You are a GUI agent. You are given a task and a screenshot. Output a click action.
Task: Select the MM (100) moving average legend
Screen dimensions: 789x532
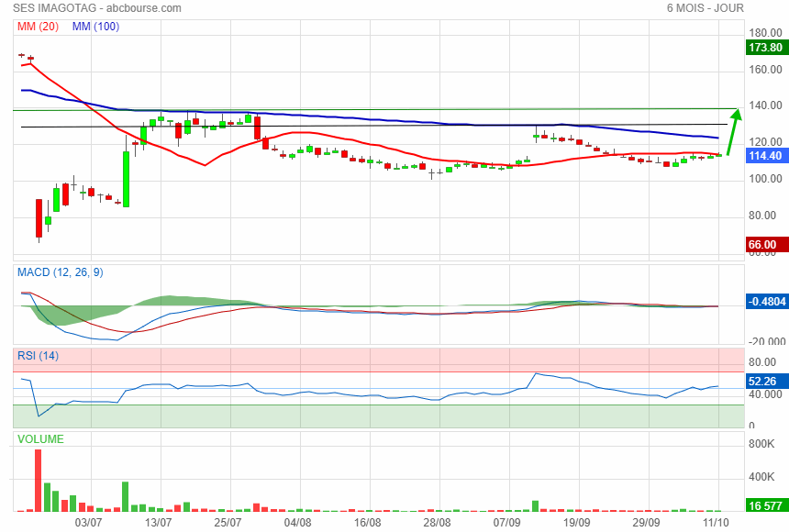coord(95,27)
